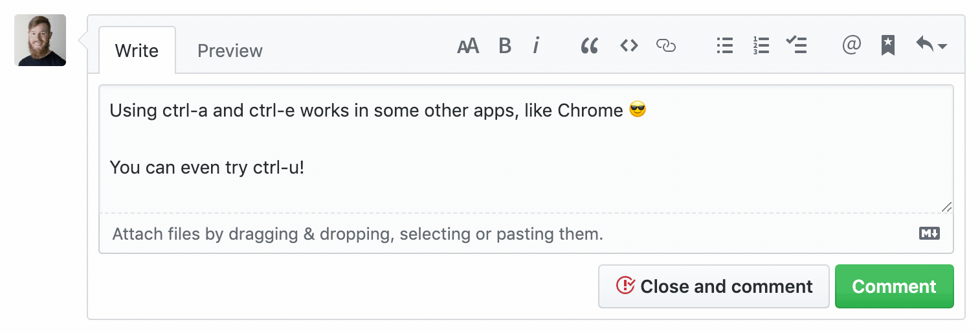Mention a user with the @ icon
The height and width of the screenshot is (333, 980).
click(x=851, y=46)
